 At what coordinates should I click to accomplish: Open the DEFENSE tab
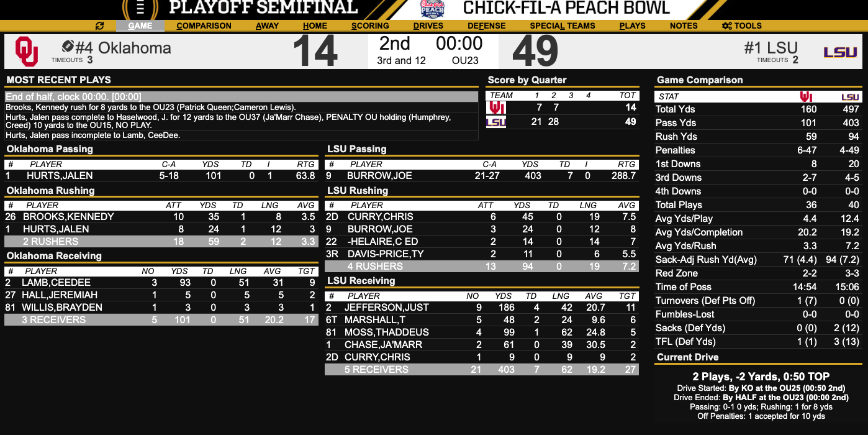coord(486,25)
